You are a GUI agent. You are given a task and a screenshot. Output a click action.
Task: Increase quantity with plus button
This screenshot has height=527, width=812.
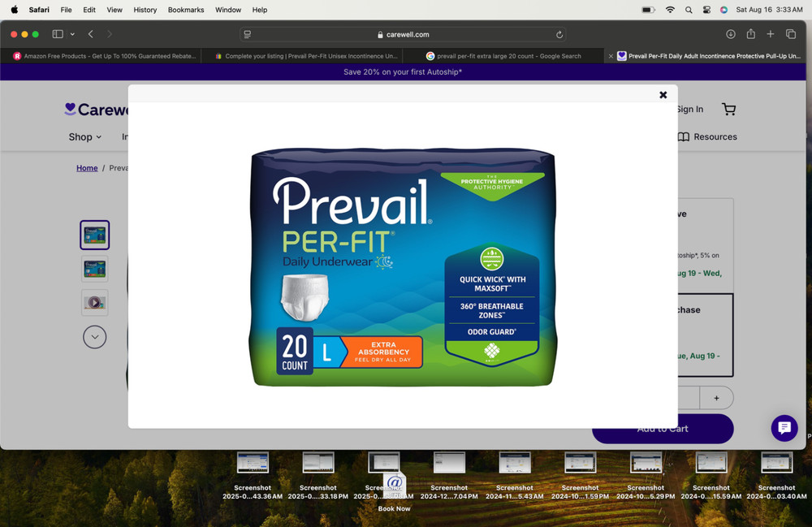click(716, 398)
